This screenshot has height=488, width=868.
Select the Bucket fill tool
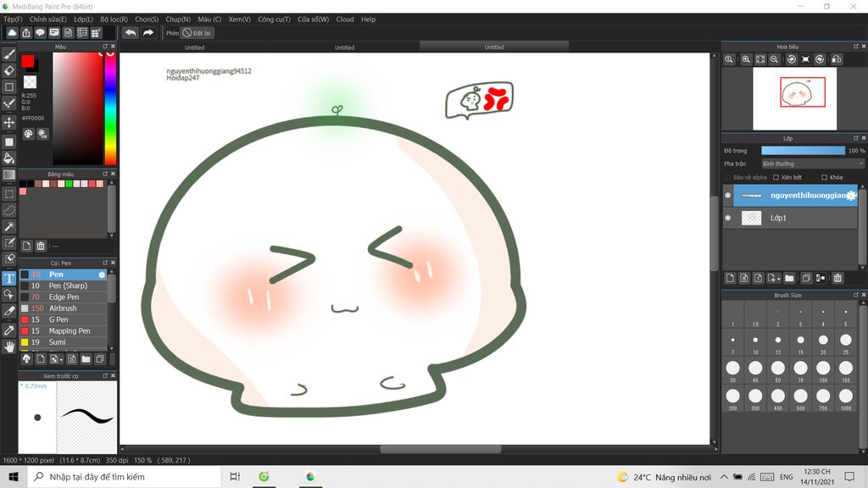coord(8,158)
